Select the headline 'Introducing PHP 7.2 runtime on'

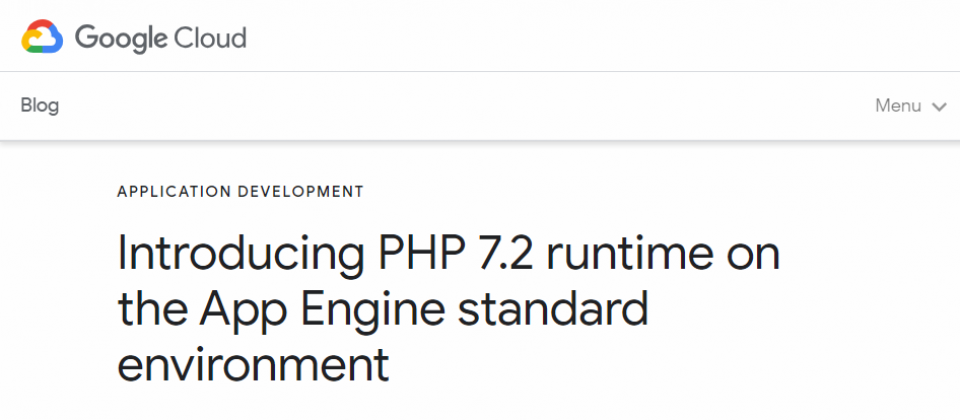[449, 253]
